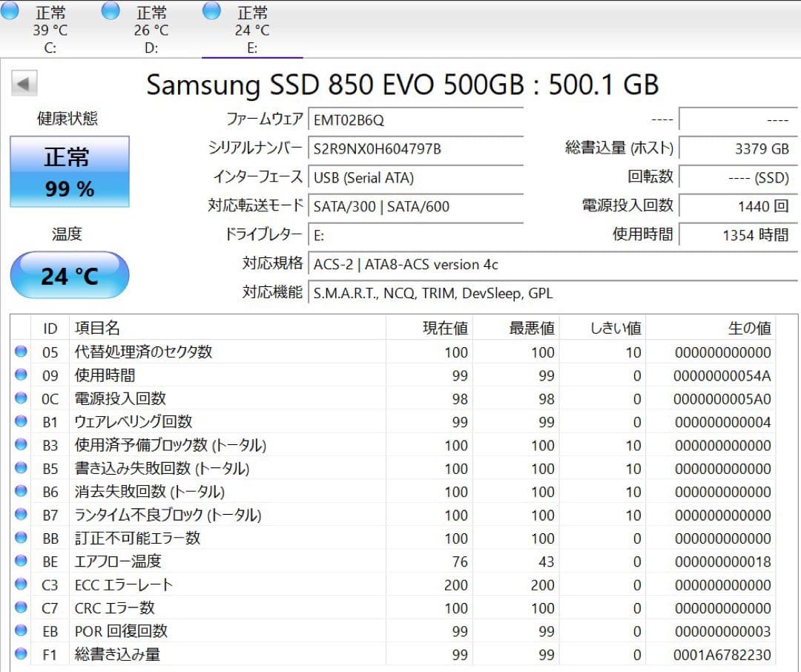Click the しきい値 column header
The width and height of the screenshot is (801, 672).
pos(603,328)
